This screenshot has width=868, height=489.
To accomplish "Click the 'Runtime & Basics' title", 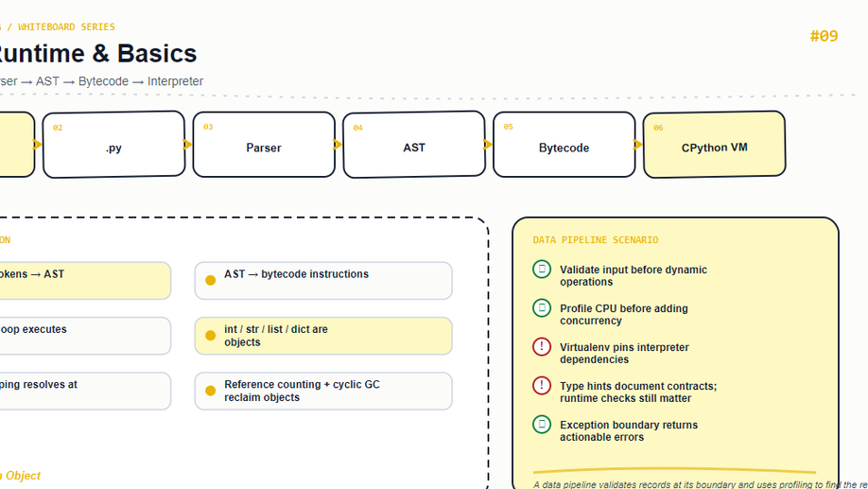I will point(98,54).
